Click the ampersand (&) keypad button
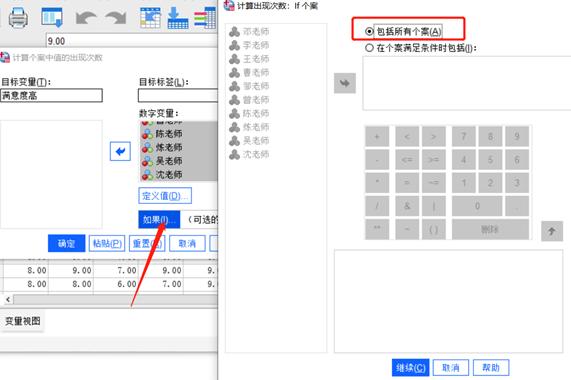Screen dimensions: 571x380 pos(407,206)
